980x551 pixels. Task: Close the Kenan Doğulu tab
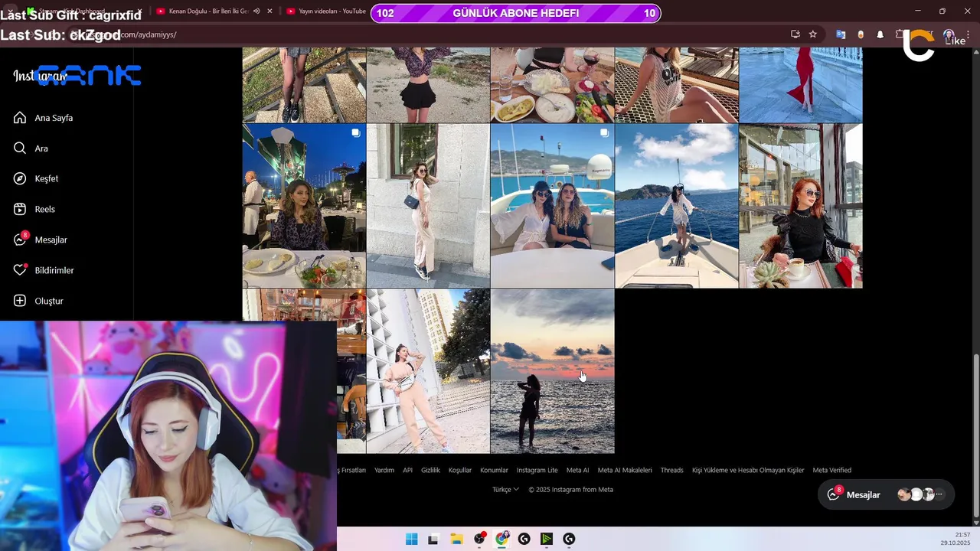(269, 11)
